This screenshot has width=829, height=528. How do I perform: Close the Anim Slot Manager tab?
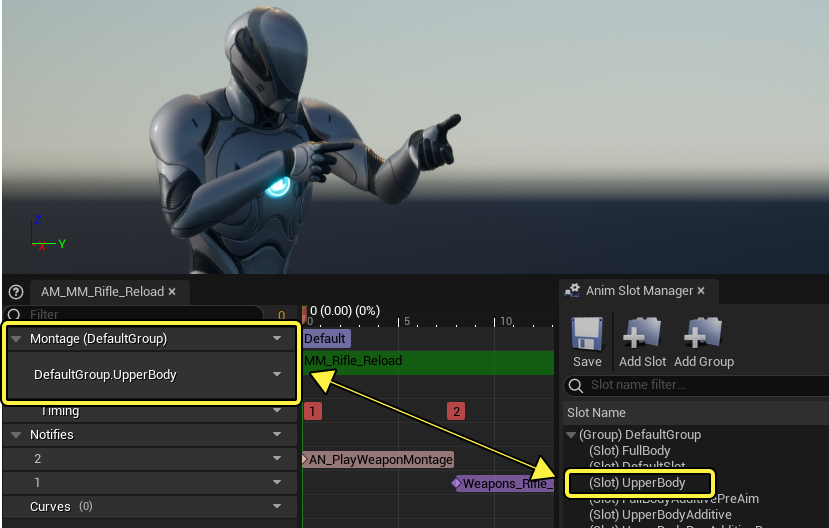click(701, 291)
